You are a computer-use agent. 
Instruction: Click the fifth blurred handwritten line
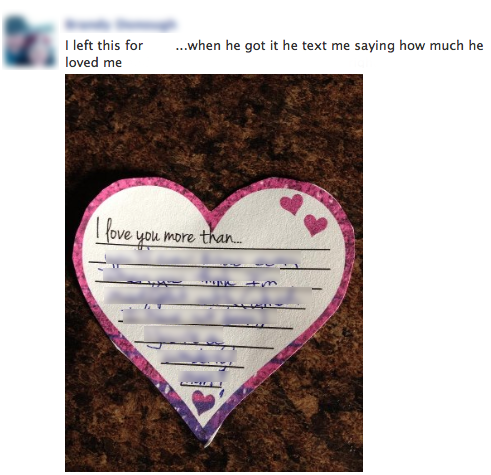pos(184,334)
